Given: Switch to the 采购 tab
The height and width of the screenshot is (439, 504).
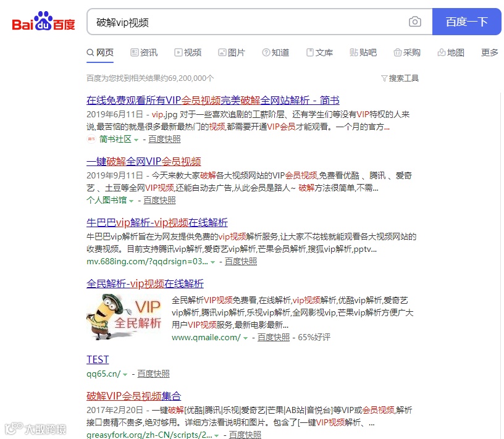Looking at the screenshot, I should pos(407,52).
